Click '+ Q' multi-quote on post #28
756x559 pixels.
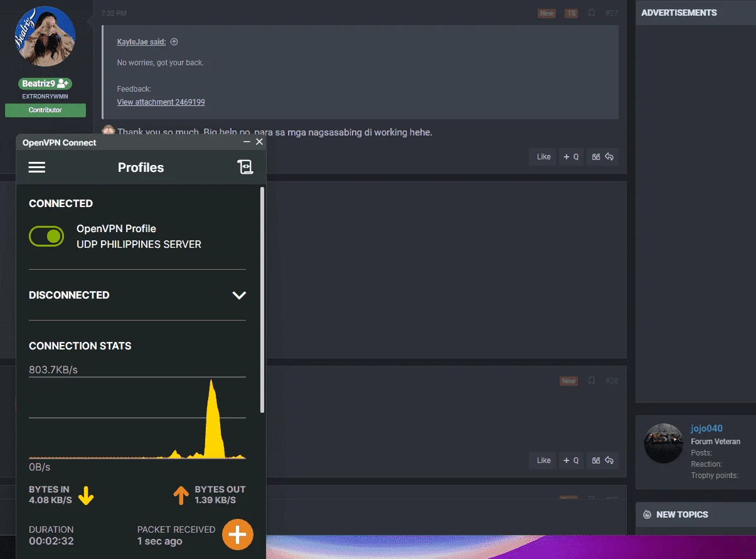pyautogui.click(x=571, y=461)
